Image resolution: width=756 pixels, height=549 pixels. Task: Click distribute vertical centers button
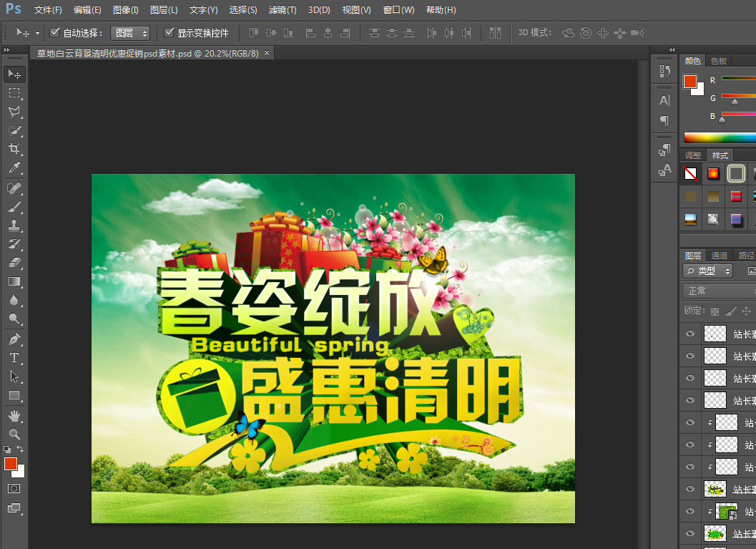392,33
